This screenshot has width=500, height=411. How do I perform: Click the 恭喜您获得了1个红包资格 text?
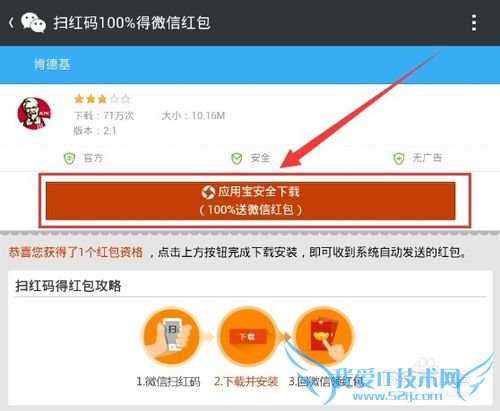pyautogui.click(x=76, y=252)
